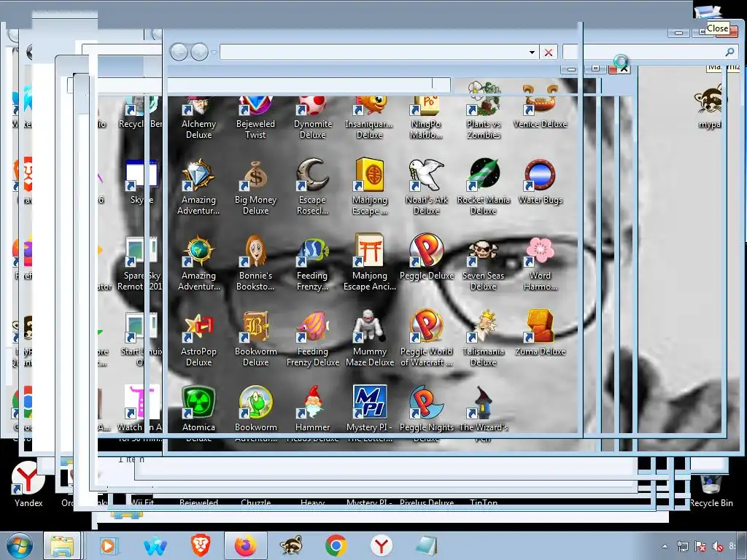Open the Yandex browser taskbar icon
The width and height of the screenshot is (747, 560).
[x=381, y=546]
